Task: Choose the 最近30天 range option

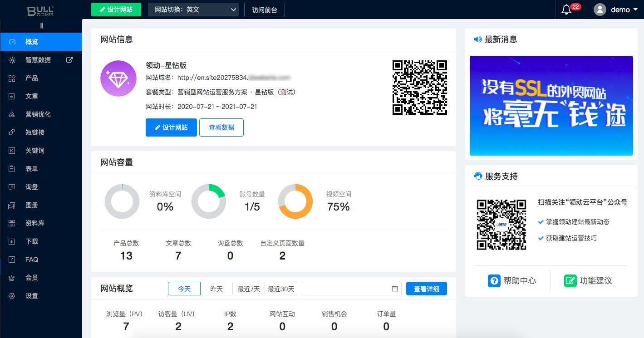Action: (281, 289)
